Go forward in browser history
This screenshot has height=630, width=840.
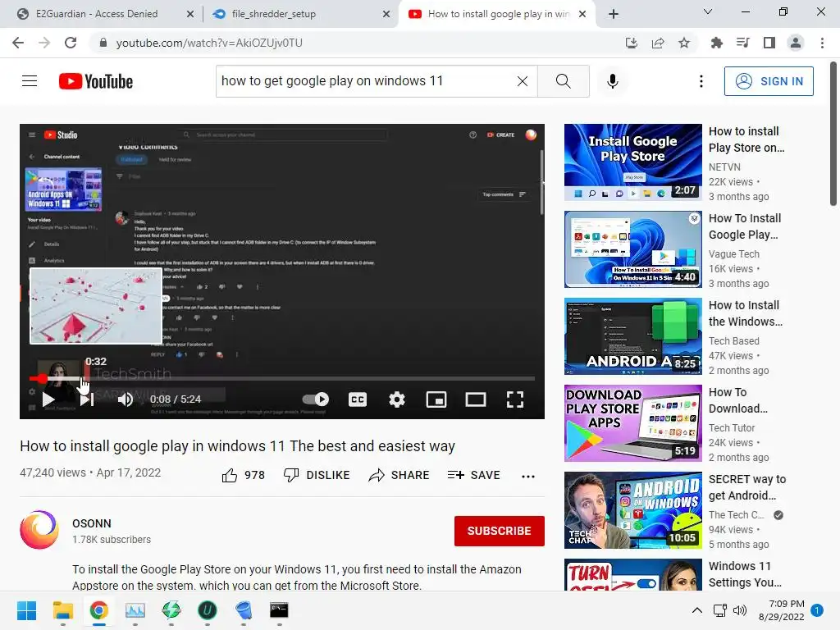pos(44,43)
